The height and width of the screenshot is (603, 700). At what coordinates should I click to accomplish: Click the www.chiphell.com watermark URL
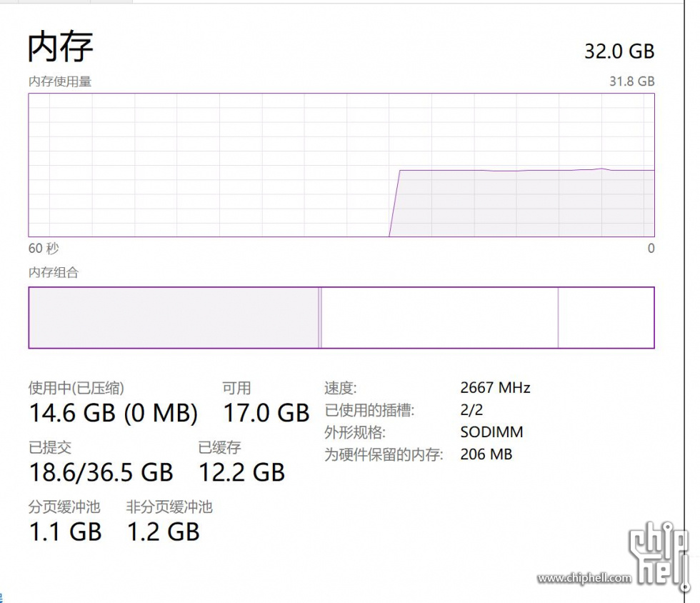click(x=585, y=578)
